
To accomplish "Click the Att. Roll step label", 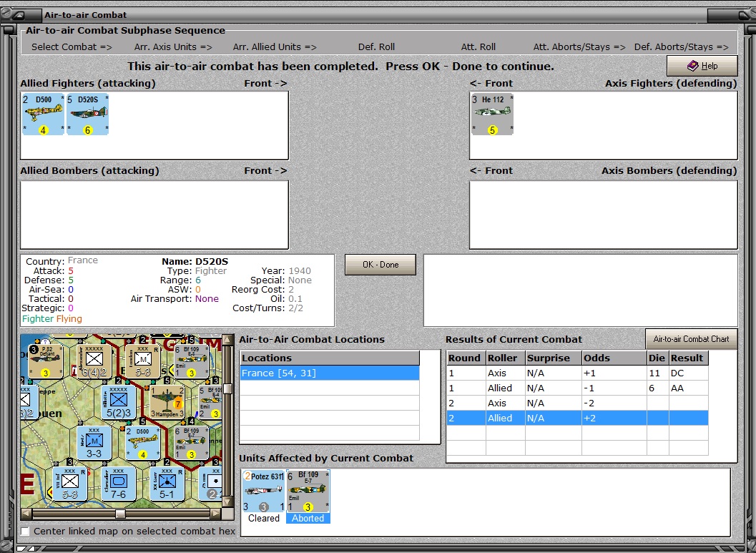I will tap(478, 47).
